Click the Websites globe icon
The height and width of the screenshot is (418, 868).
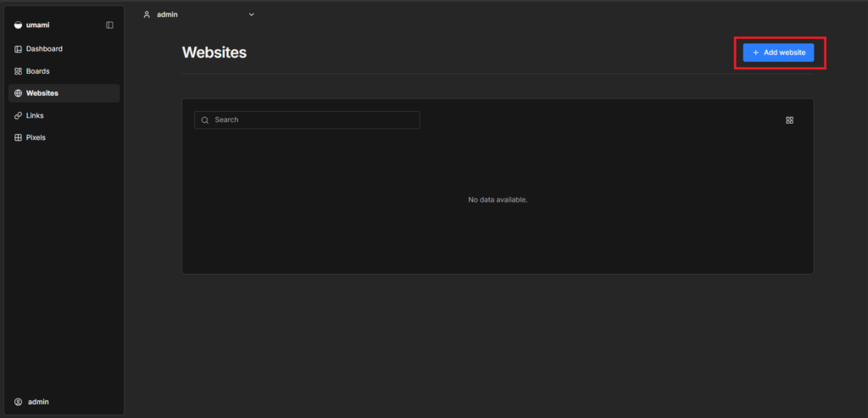click(x=18, y=93)
